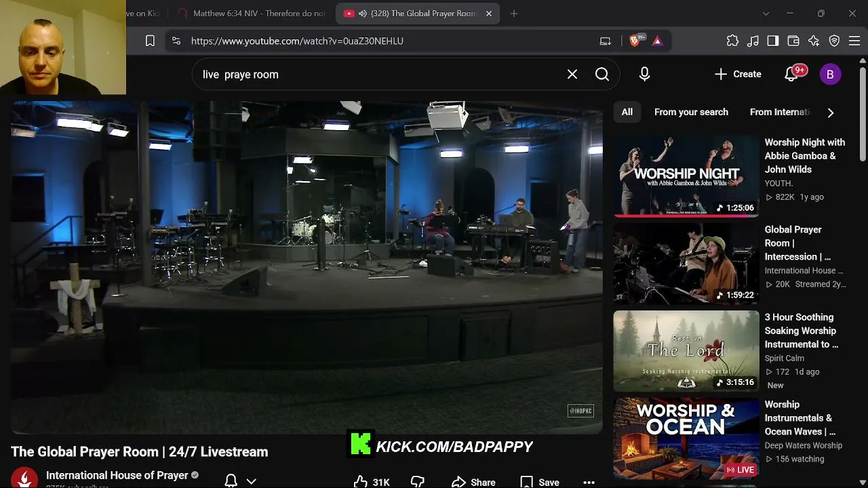Switch to partially hidden first tab

pyautogui.click(x=144, y=14)
